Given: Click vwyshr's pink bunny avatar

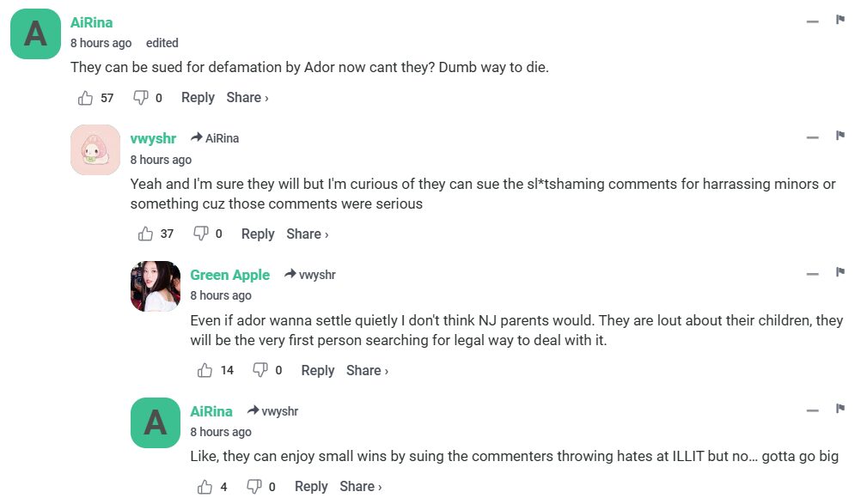Looking at the screenshot, I should 95,149.
